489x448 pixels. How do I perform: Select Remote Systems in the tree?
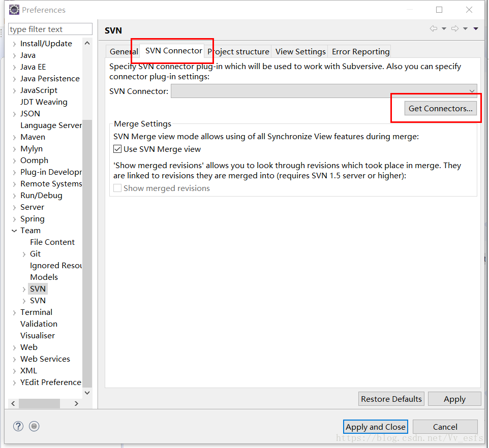(51, 184)
